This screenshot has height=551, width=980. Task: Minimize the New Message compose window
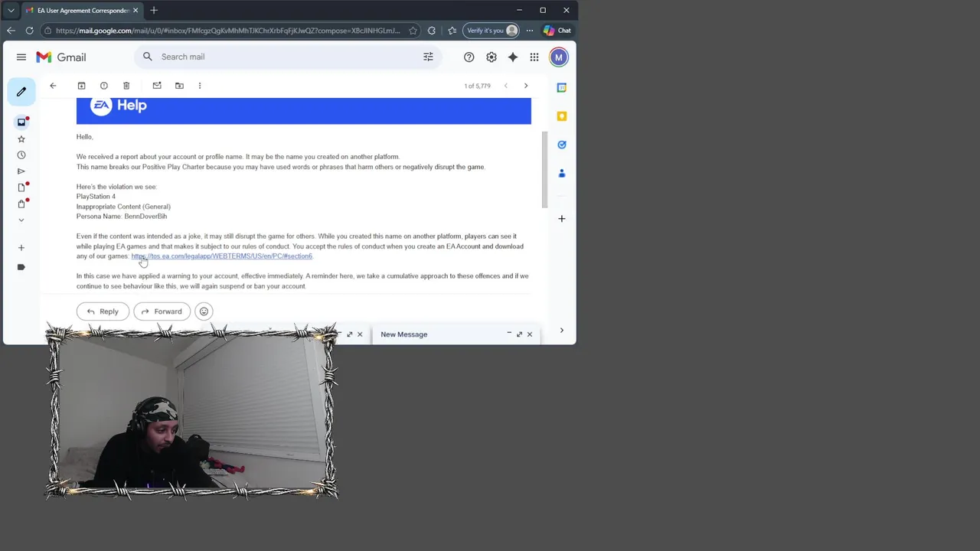[x=509, y=334]
